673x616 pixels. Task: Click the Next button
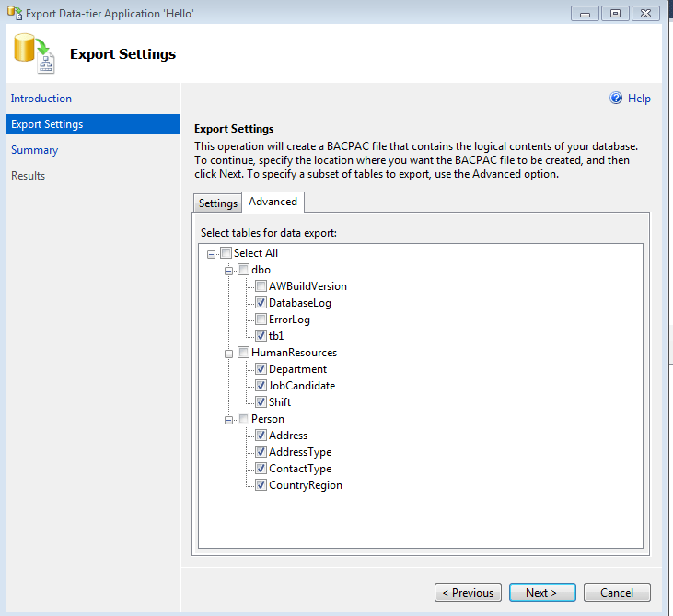pyautogui.click(x=542, y=593)
